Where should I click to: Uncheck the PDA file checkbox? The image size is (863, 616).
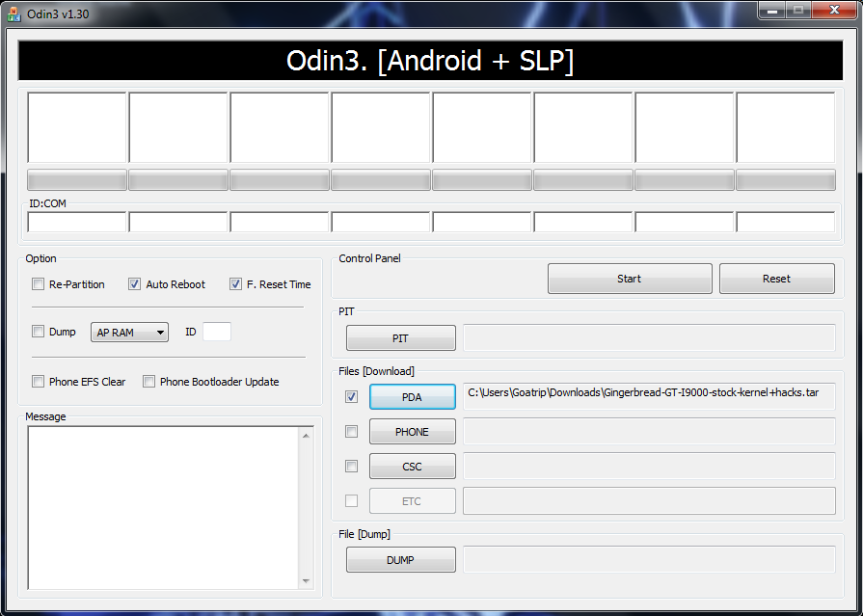tap(351, 396)
